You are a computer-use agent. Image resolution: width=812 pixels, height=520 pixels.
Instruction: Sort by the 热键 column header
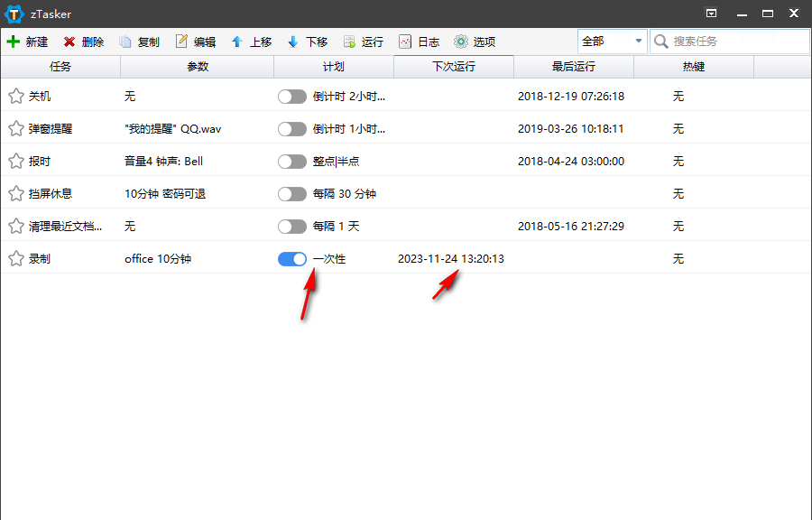click(x=694, y=67)
